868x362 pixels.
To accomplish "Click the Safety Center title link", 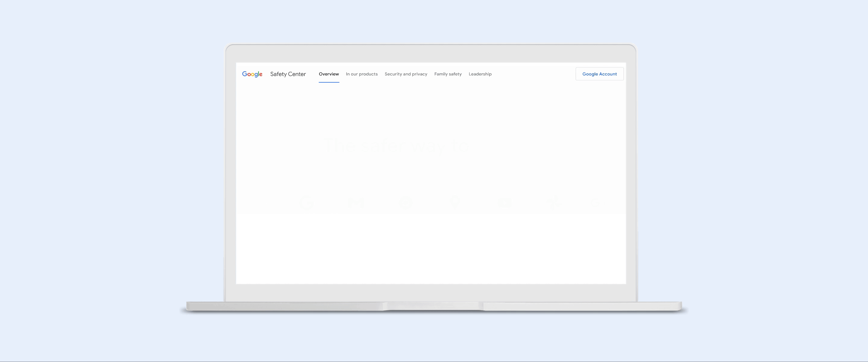I will pos(288,74).
